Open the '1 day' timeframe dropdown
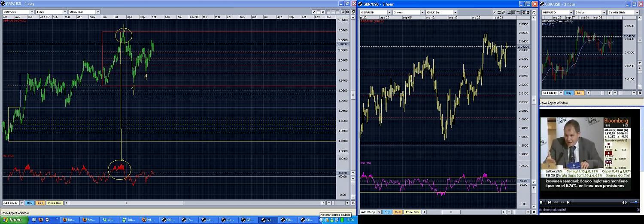 tap(51, 12)
